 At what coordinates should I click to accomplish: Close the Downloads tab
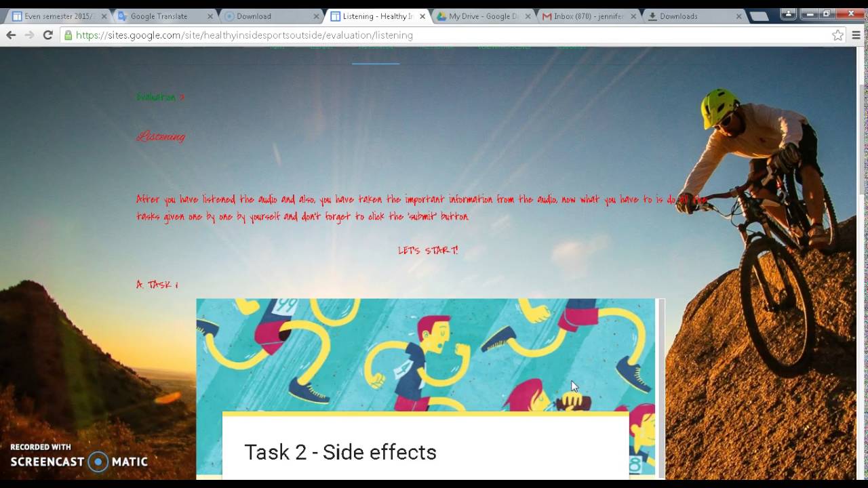point(739,16)
